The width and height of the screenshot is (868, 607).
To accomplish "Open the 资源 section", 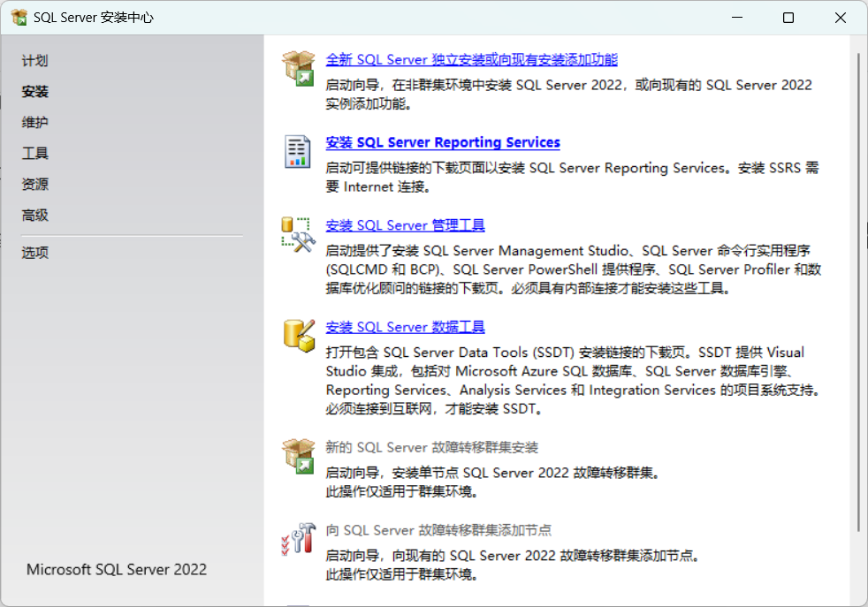I will 34,184.
